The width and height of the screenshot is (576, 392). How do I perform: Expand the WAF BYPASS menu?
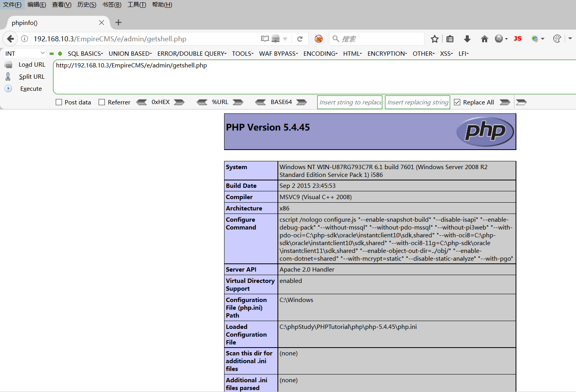pos(277,53)
